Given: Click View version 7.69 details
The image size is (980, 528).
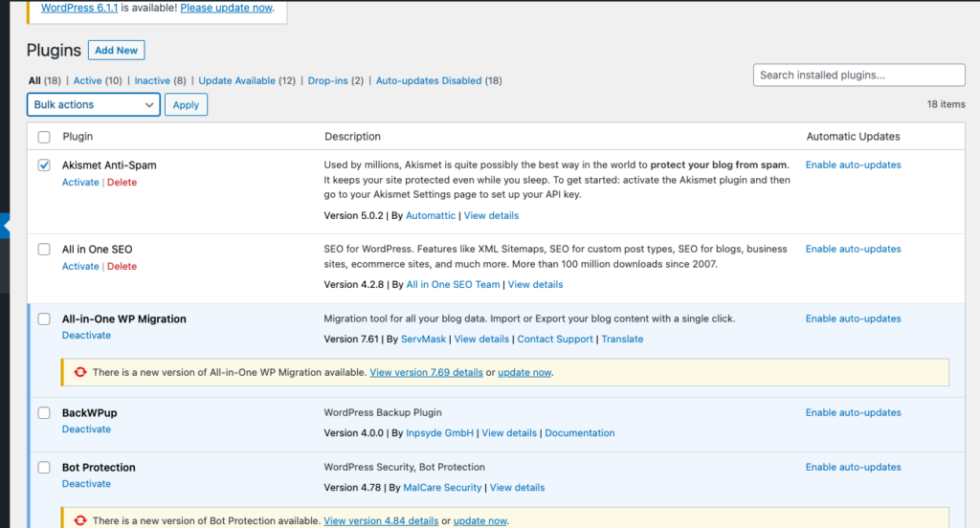Looking at the screenshot, I should point(426,372).
